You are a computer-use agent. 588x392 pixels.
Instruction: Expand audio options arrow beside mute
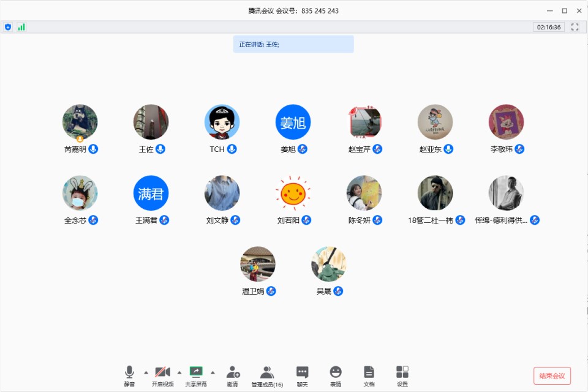click(x=146, y=372)
